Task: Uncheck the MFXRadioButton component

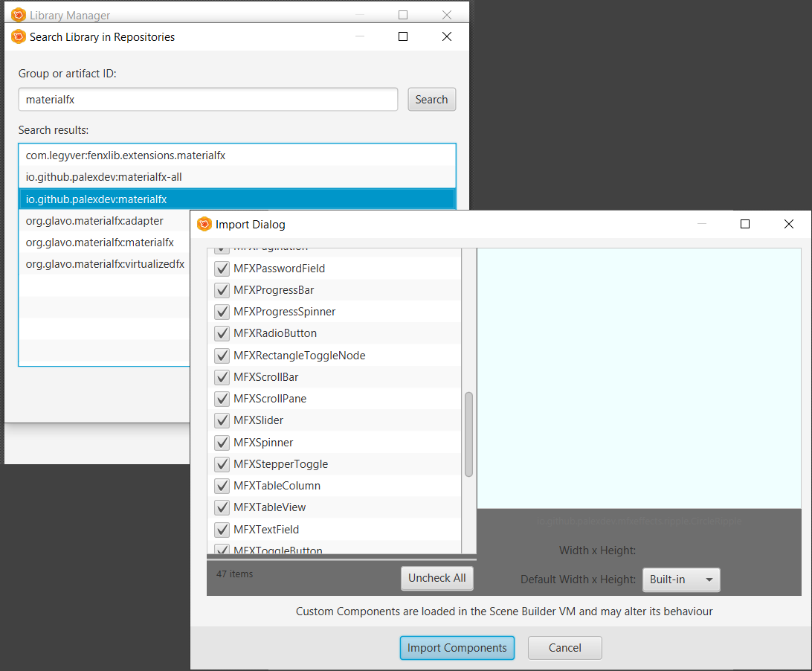Action: pos(221,334)
